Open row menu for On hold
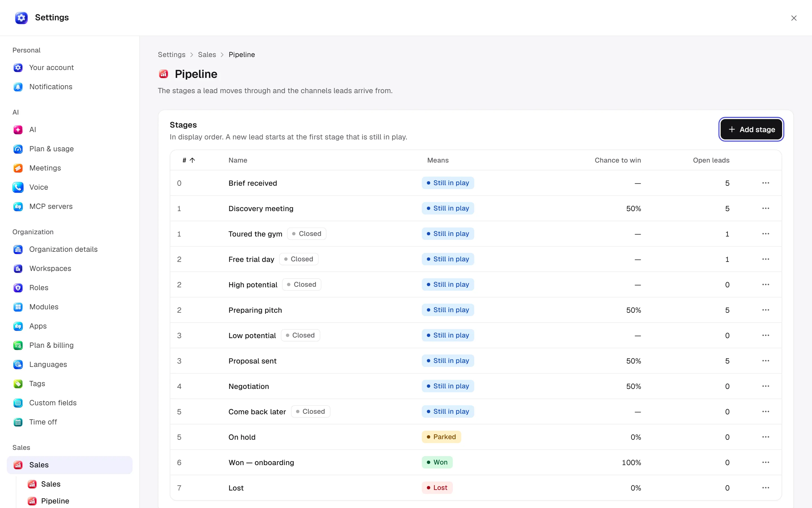 (765, 437)
